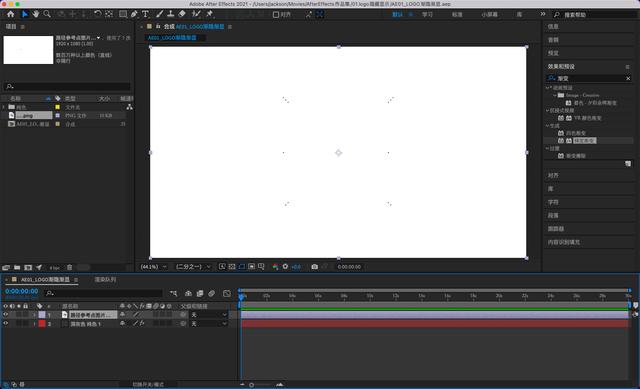
Task: Open the resolution 二分之一 dropdown
Action: click(x=193, y=267)
